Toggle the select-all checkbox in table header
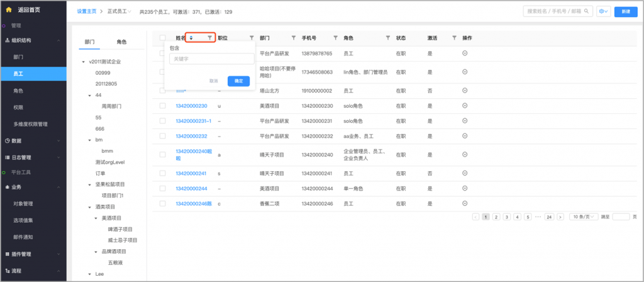This screenshot has height=282, width=644. pos(163,38)
